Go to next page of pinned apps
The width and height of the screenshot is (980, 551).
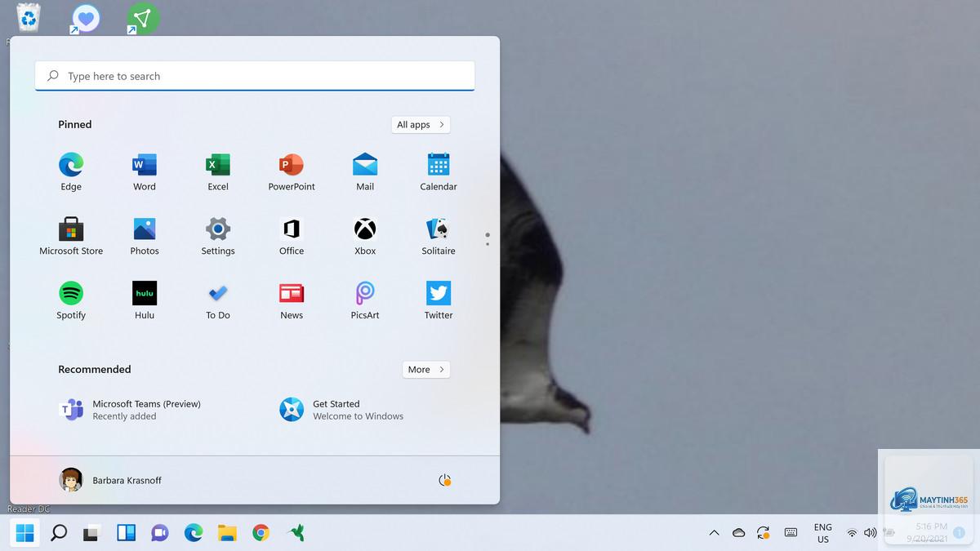point(488,243)
